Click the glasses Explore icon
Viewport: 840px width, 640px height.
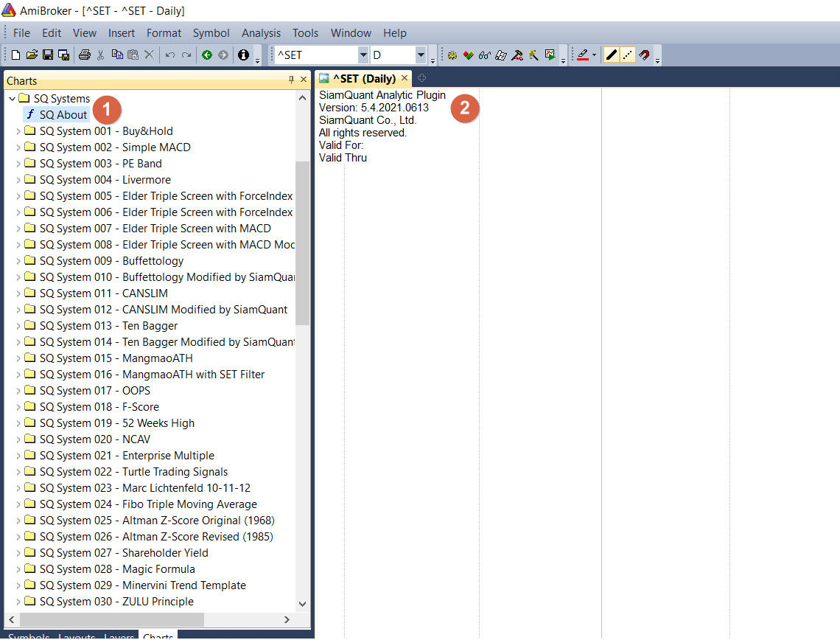(485, 55)
